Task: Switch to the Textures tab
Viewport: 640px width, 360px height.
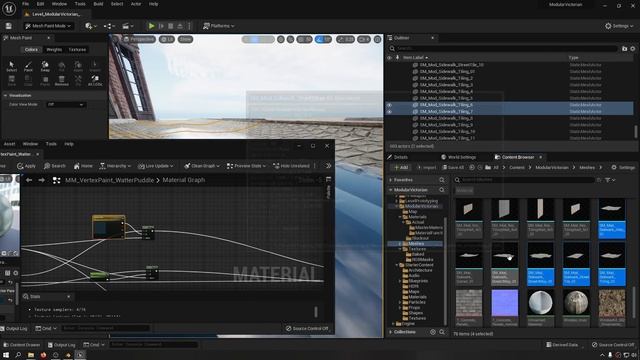Action: tap(77, 49)
